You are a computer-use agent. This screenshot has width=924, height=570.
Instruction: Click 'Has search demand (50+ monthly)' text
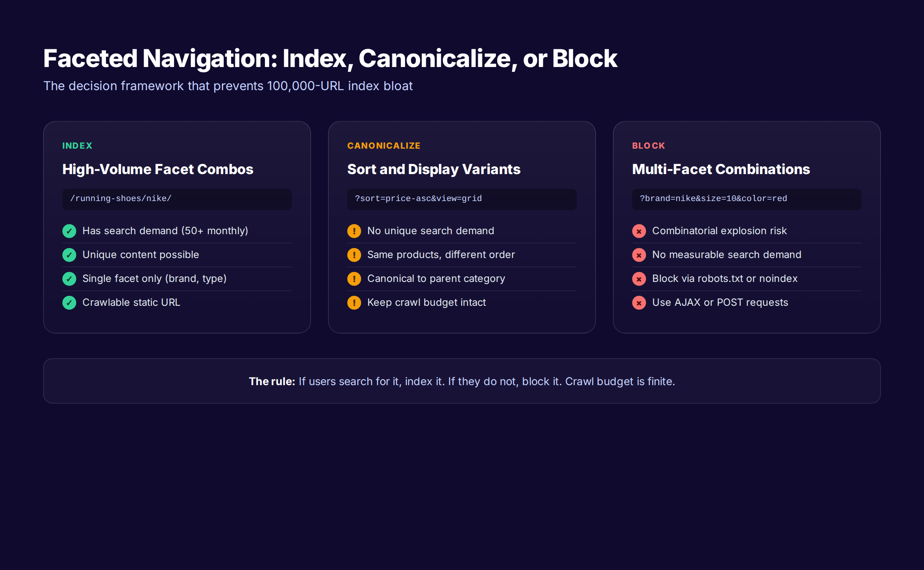coord(165,231)
